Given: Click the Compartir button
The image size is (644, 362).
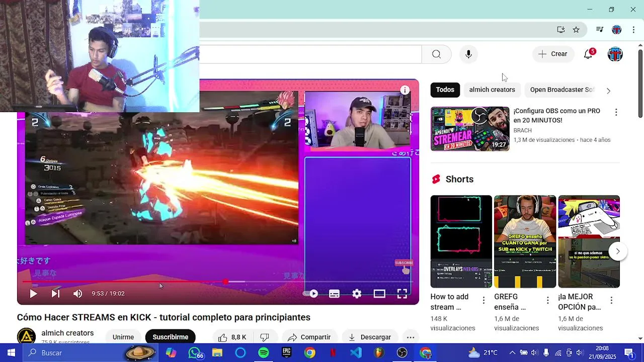Looking at the screenshot, I should pos(309,337).
